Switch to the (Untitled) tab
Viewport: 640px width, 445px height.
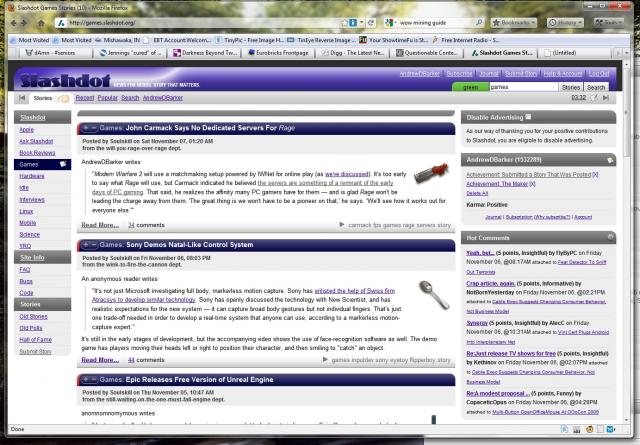coord(575,53)
